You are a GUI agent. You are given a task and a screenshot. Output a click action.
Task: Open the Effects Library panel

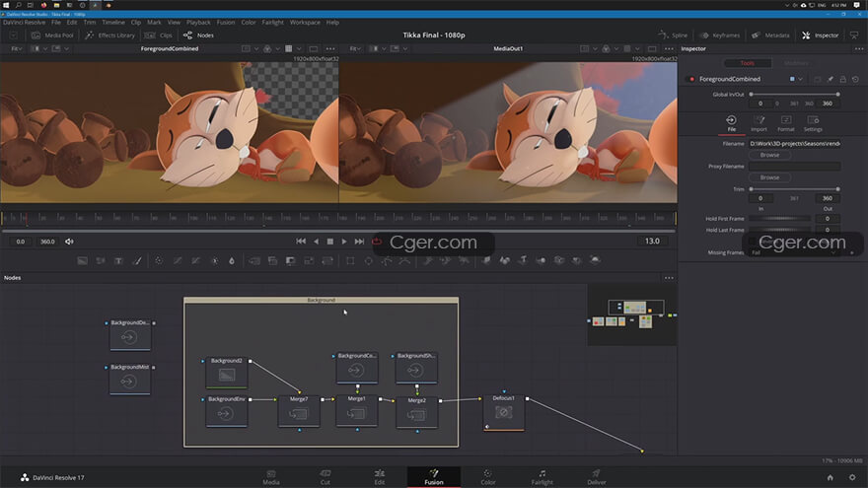click(109, 35)
